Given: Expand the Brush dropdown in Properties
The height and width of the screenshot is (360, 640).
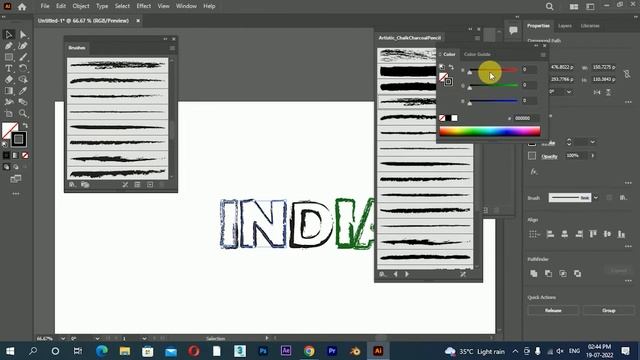Looking at the screenshot, I should 596,198.
